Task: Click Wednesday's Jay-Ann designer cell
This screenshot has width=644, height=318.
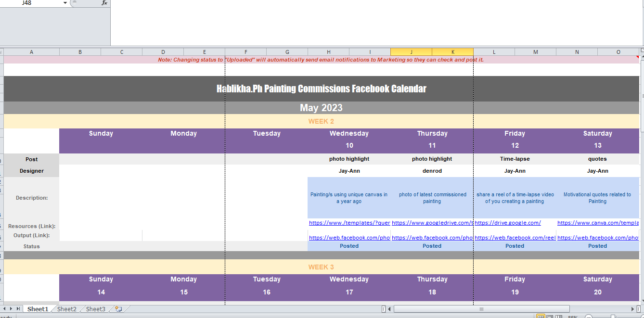Action: coord(349,171)
